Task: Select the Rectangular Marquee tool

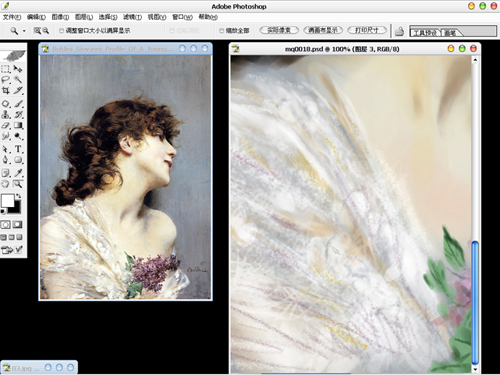Action: 6,69
